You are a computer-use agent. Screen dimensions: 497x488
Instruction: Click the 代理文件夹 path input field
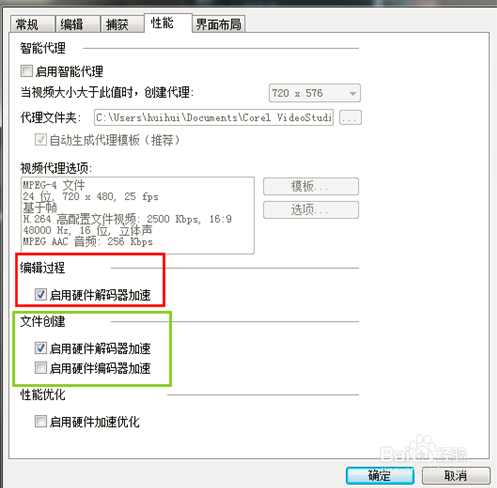click(x=214, y=117)
